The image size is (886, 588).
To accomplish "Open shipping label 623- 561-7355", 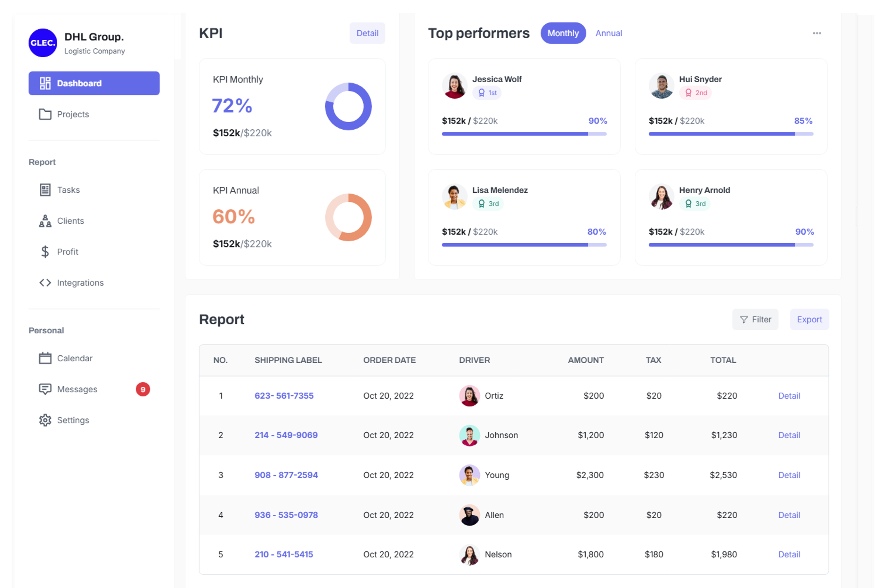I will pos(284,396).
